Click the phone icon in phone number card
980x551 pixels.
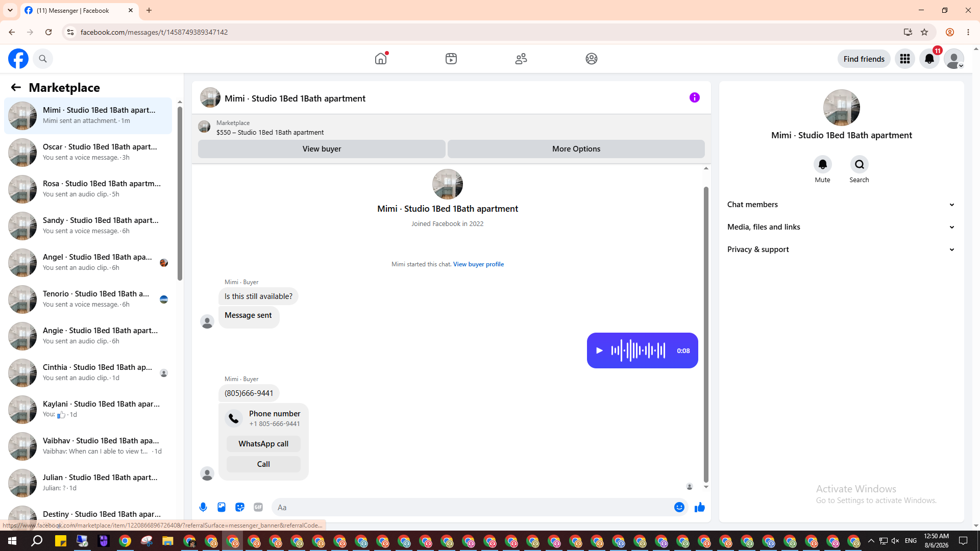pyautogui.click(x=234, y=418)
